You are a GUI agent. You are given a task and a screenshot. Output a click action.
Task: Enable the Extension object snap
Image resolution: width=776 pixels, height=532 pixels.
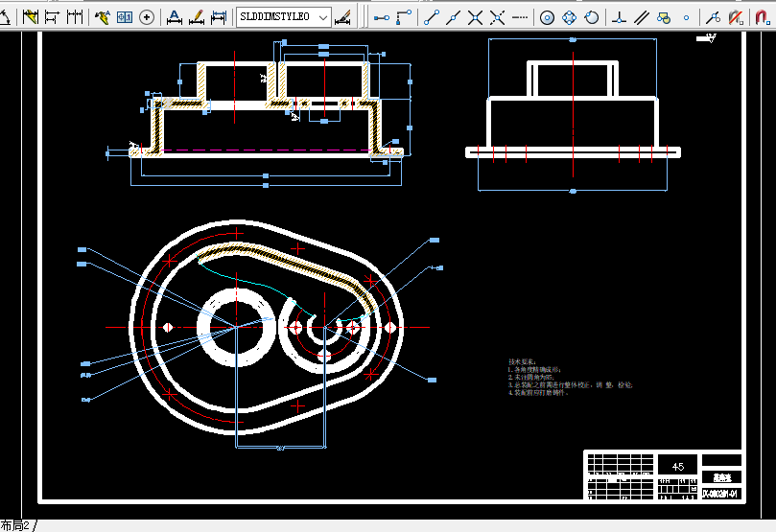(x=520, y=18)
